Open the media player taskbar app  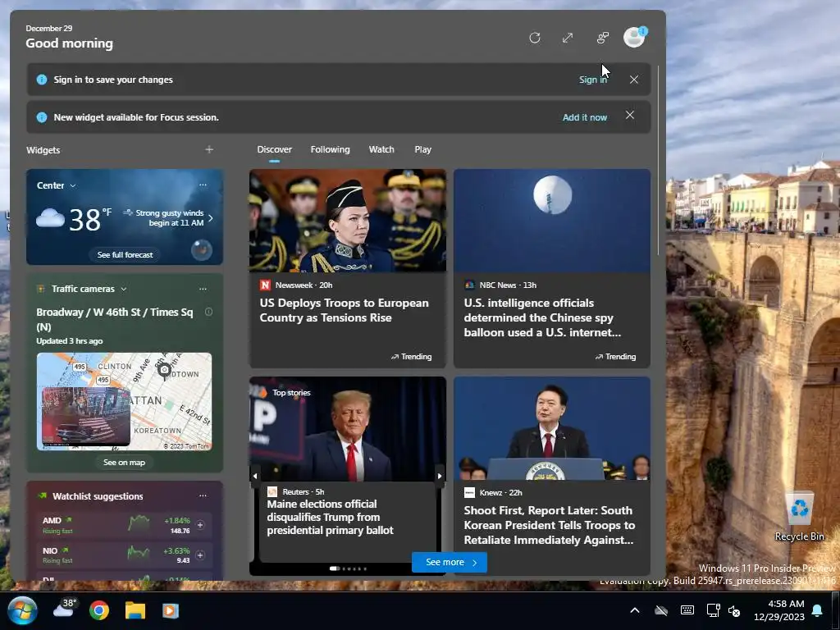point(171,610)
